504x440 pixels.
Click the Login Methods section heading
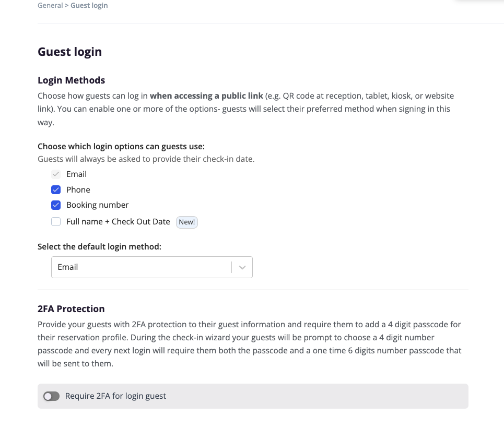tap(71, 80)
